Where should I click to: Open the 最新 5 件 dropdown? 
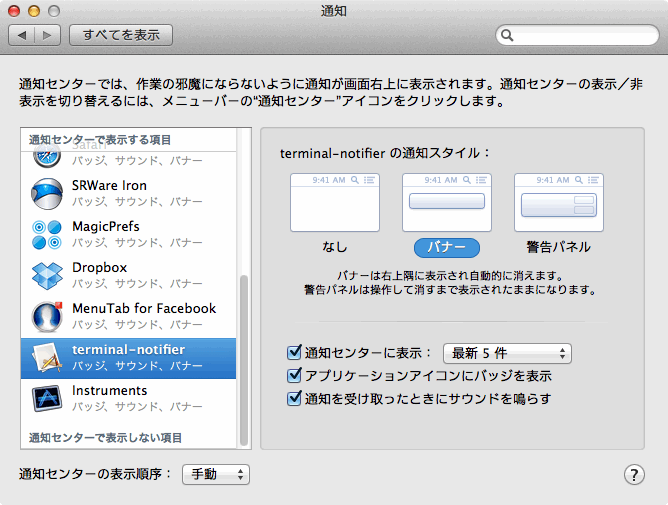(x=507, y=353)
